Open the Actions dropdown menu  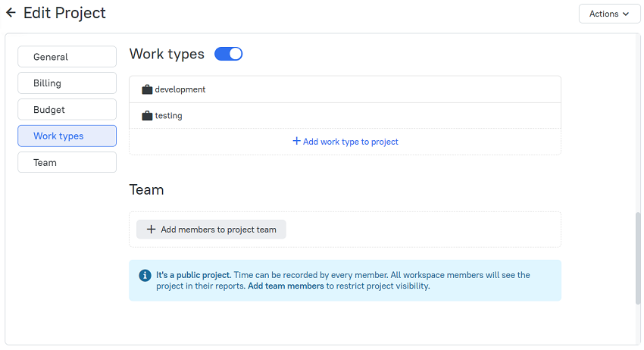pyautogui.click(x=609, y=14)
